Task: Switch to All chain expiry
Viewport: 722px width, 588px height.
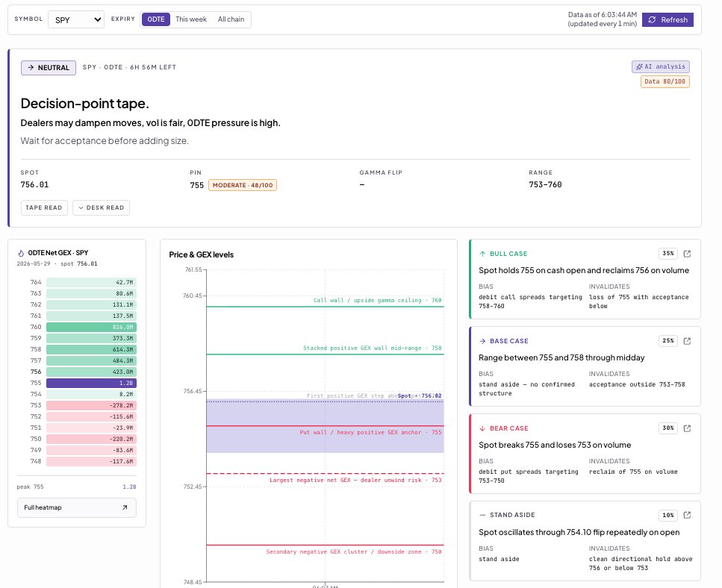Action: [x=231, y=19]
